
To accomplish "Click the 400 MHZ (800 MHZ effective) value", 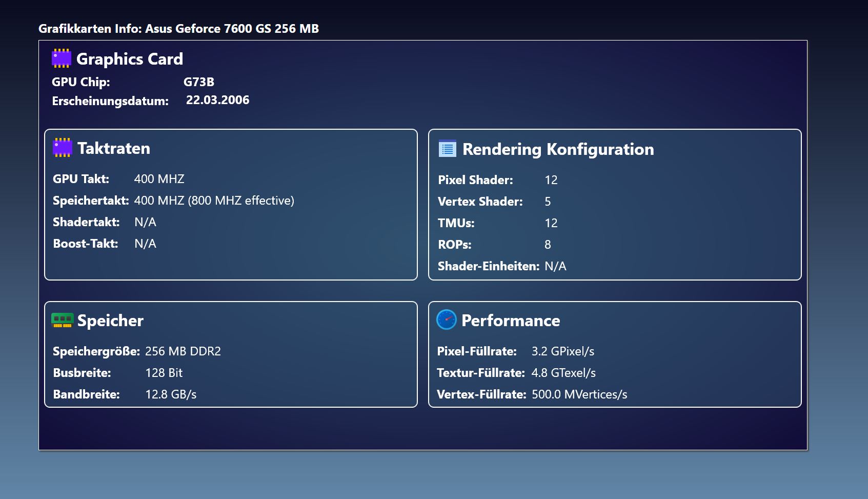I will point(214,201).
